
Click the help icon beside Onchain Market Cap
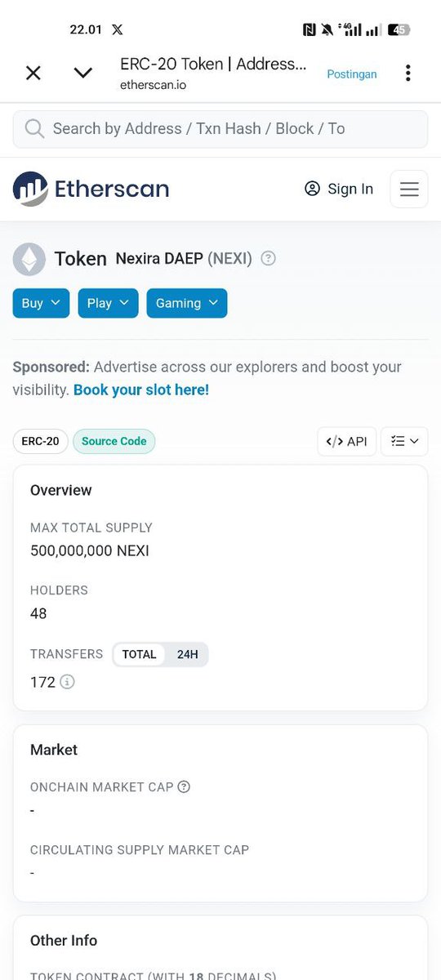click(184, 787)
